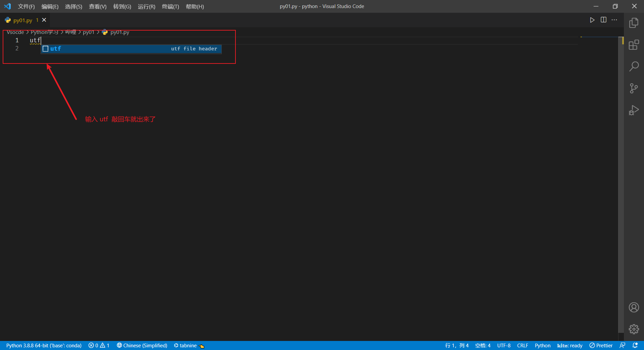Click the Prettier status item
The image size is (644, 350).
(x=601, y=345)
